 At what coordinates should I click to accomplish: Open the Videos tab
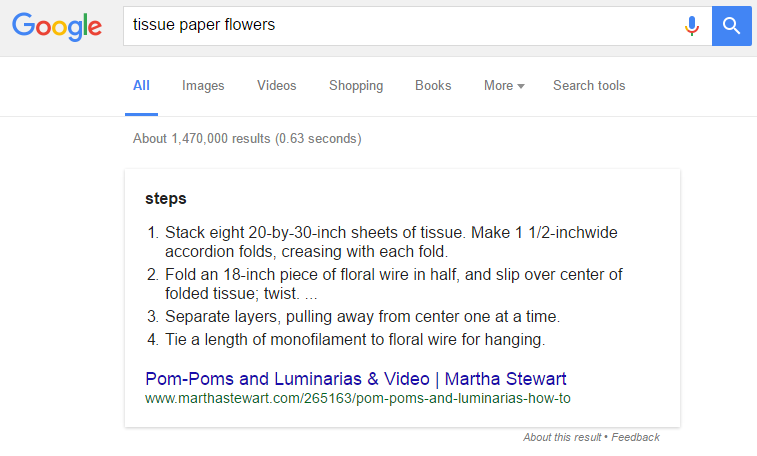[x=276, y=86]
